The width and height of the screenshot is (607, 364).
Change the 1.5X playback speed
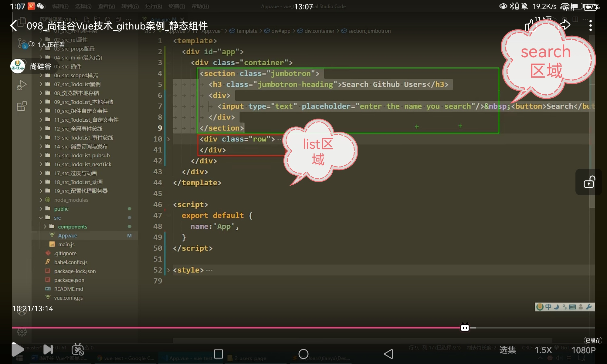click(543, 350)
